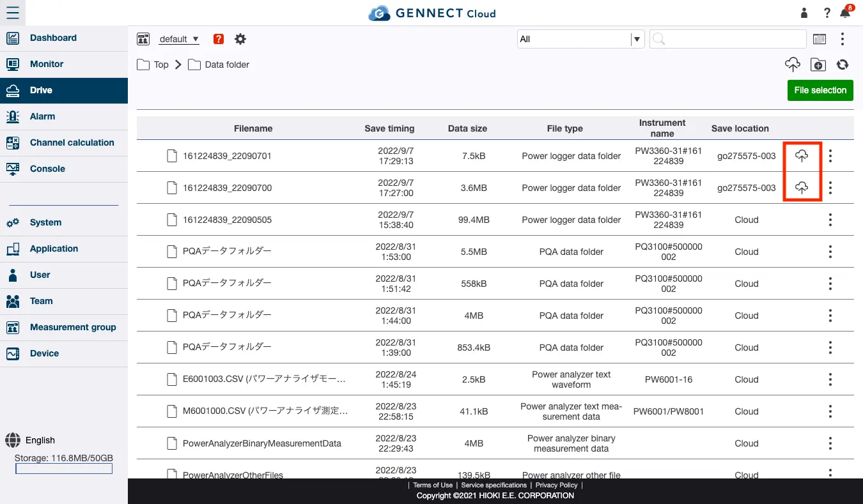The height and width of the screenshot is (504, 863).
Task: Open the default team dropdown
Action: click(x=179, y=39)
